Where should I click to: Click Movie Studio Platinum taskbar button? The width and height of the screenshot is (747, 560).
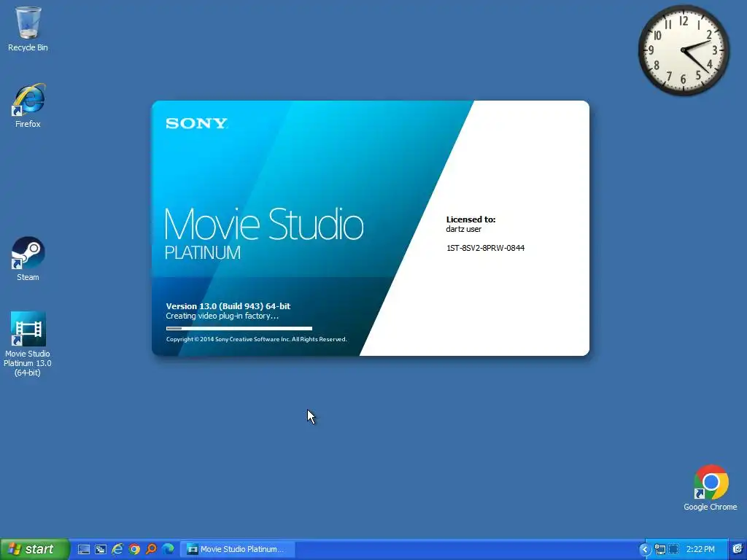(x=238, y=550)
